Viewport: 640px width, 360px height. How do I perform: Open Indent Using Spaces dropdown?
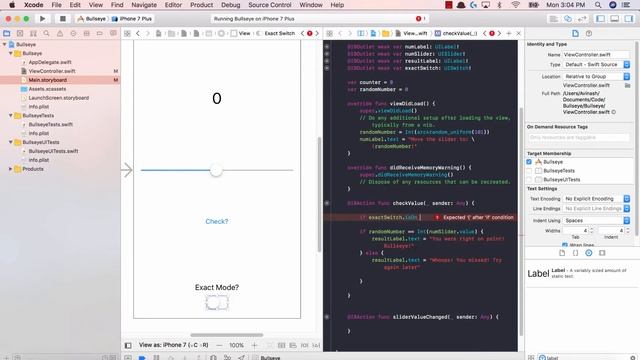point(596,220)
